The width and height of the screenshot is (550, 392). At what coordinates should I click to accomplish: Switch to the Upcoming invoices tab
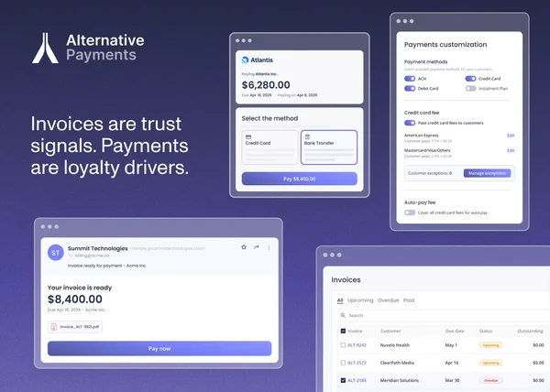tap(360, 300)
